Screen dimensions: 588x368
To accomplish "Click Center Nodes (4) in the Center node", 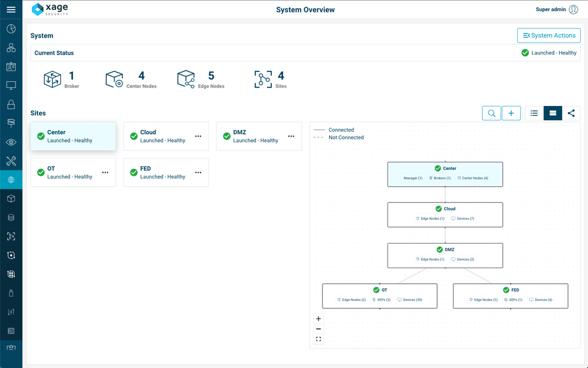I will pyautogui.click(x=473, y=178).
